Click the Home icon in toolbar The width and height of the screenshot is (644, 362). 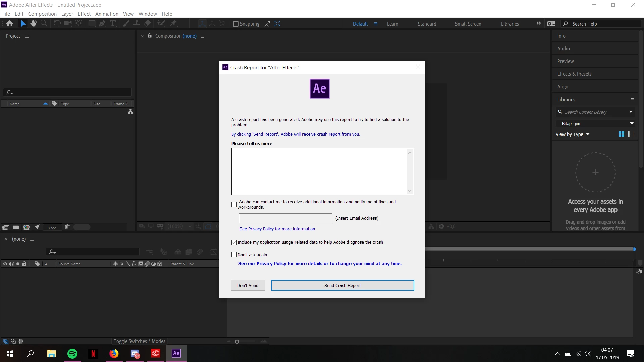click(x=10, y=24)
